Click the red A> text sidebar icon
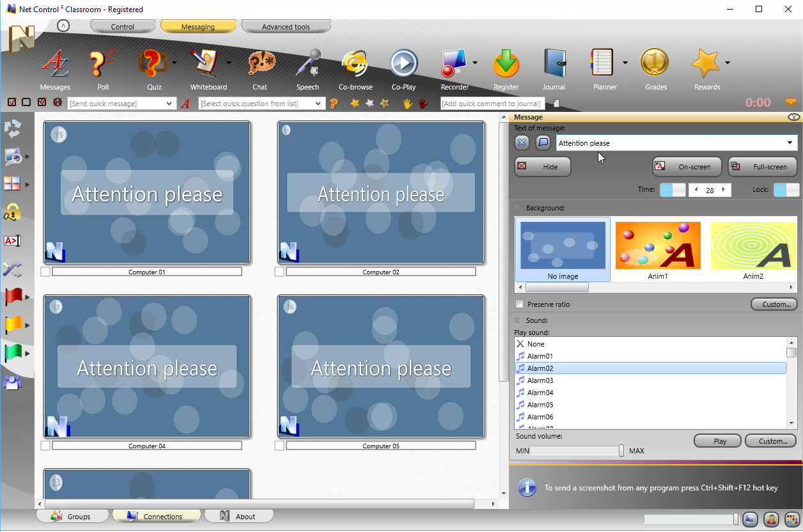The width and height of the screenshot is (803, 532). (13, 240)
